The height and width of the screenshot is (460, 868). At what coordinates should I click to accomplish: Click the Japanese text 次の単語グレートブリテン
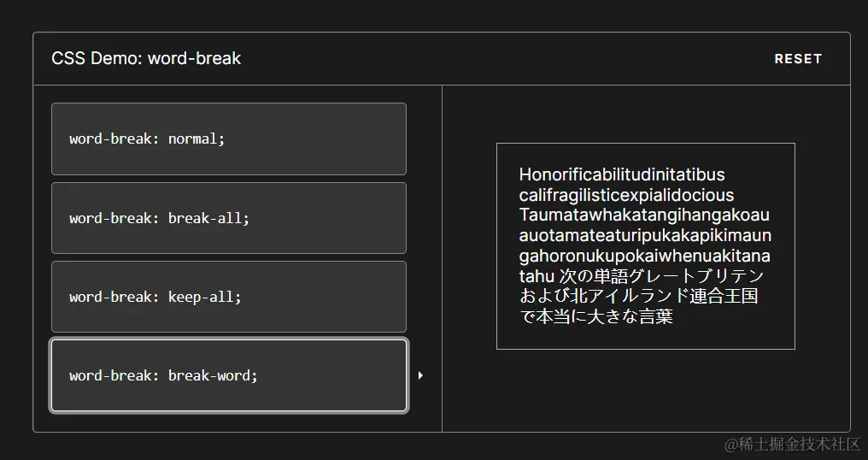point(661,276)
